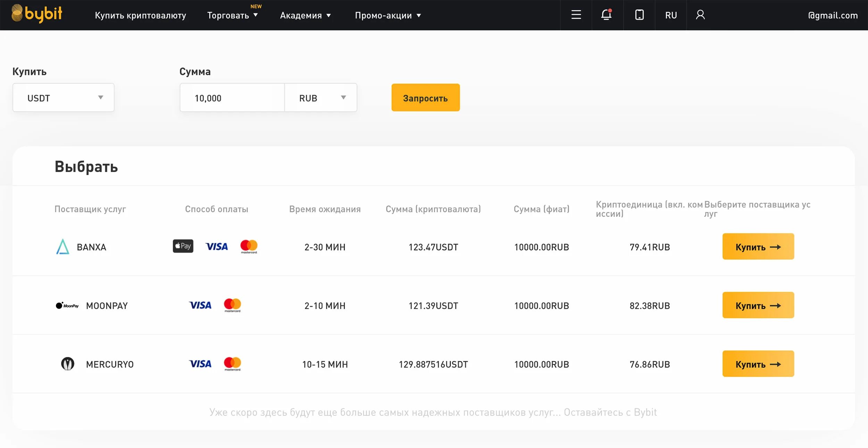868x448 pixels.
Task: Click the 121.39USDT amount
Action: [433, 306]
